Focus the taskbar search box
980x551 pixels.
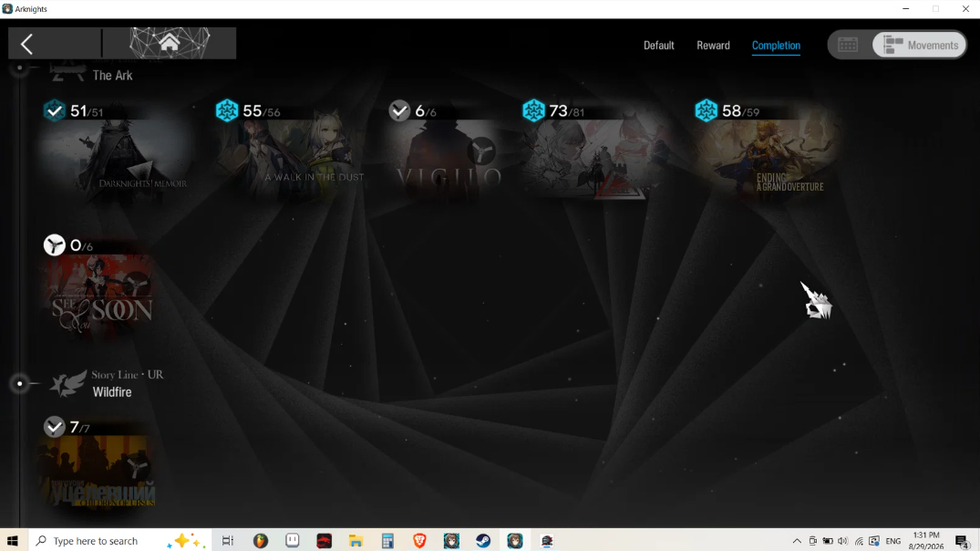[119, 541]
